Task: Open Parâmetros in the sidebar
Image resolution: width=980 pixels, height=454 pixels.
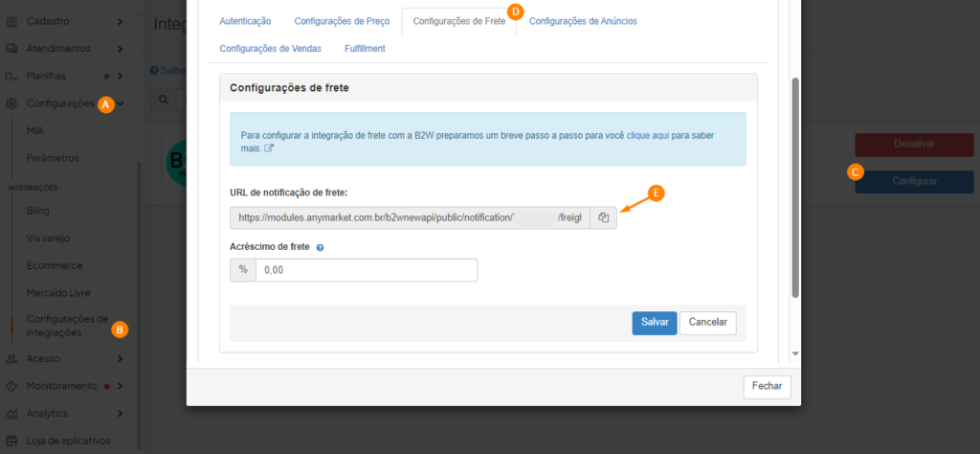Action: pyautogui.click(x=54, y=158)
